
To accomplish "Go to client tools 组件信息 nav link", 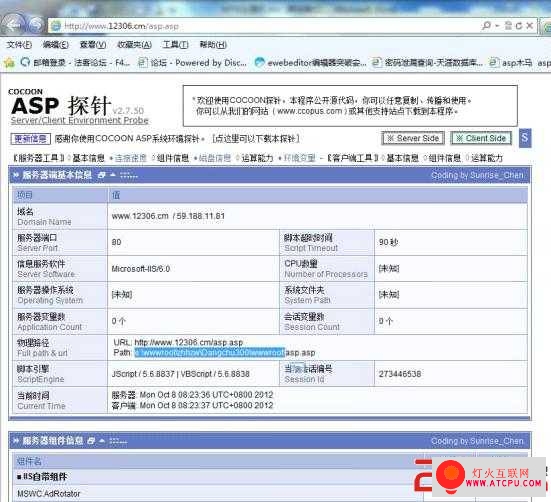I will click(445, 158).
